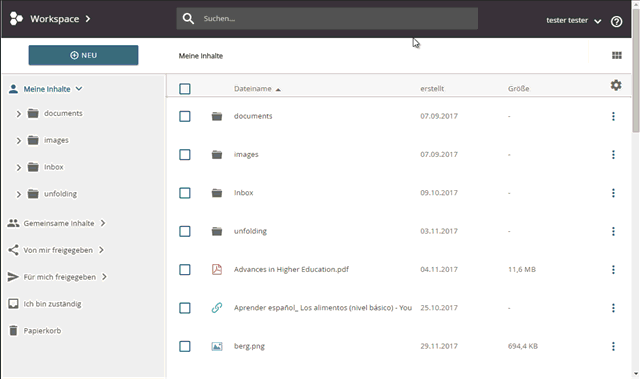Open the Workspace switcher chevron
640x379 pixels.
88,19
